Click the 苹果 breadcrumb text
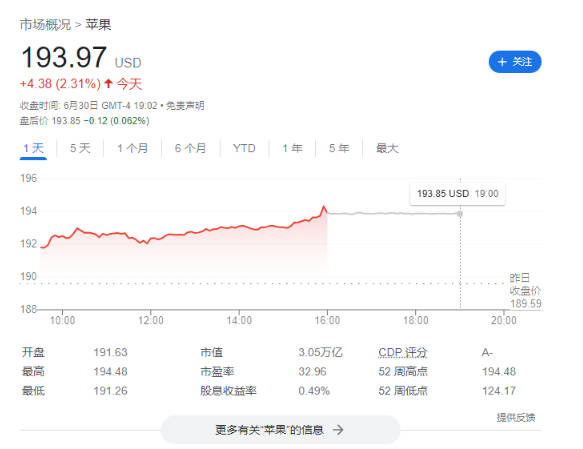This screenshot has width=583, height=449. coord(98,25)
